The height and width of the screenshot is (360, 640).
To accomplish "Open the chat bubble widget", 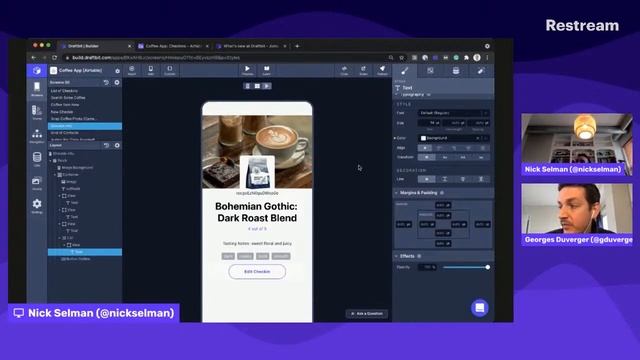I will (480, 308).
